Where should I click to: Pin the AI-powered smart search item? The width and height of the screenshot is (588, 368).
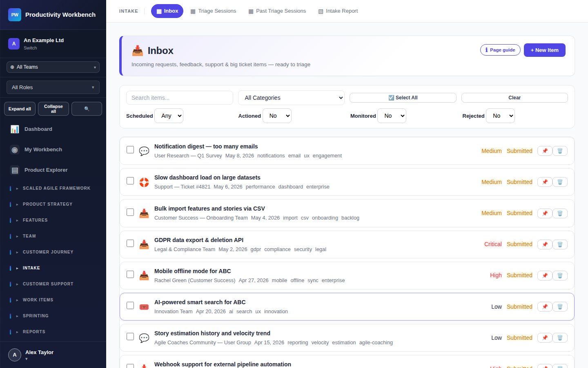coord(545,307)
